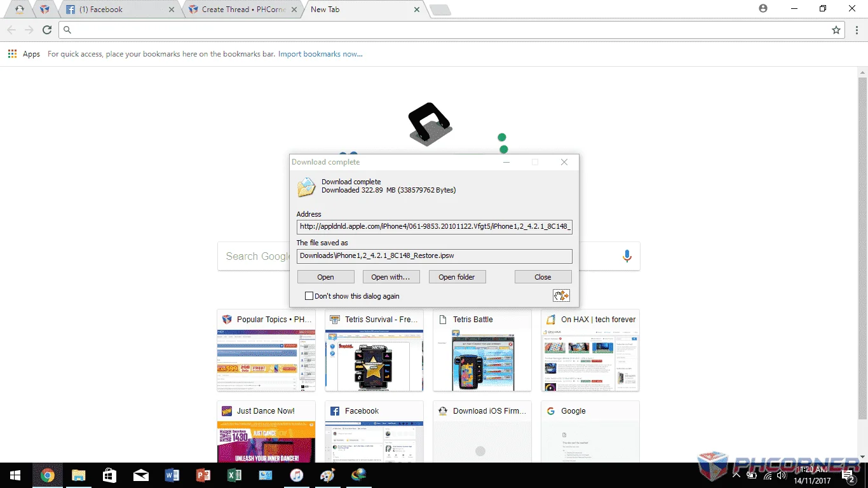The image size is (868, 488).
Task: Launch Microsoft Store from the taskbar
Action: pyautogui.click(x=109, y=475)
